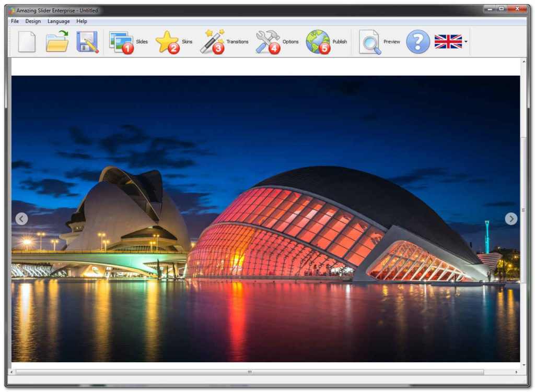Open the Language menu

tap(59, 21)
